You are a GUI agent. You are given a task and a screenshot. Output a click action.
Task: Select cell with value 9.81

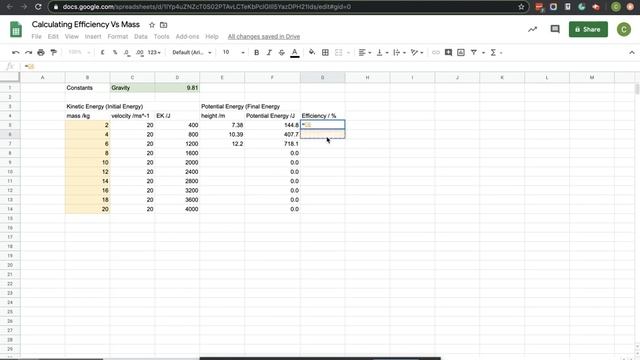(177, 88)
